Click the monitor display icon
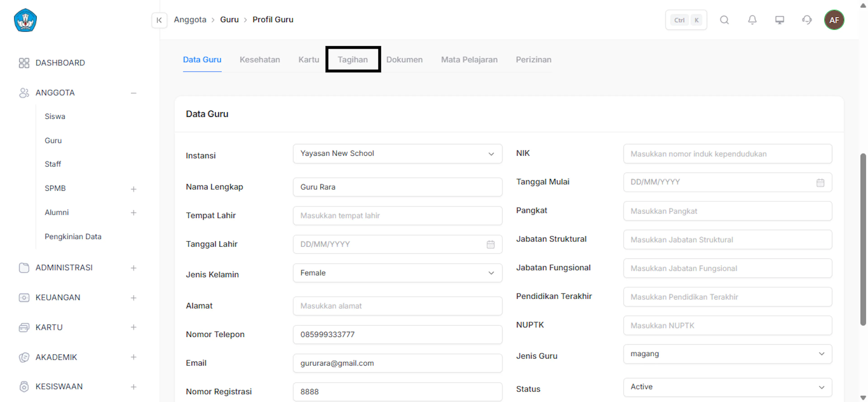The image size is (868, 402). (x=779, y=20)
